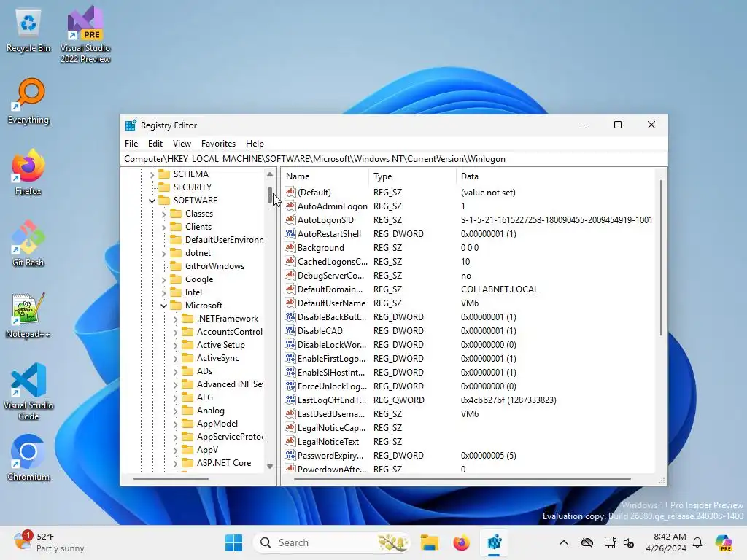This screenshot has width=747, height=560.
Task: Sort values by Data column header
Action: (555, 176)
